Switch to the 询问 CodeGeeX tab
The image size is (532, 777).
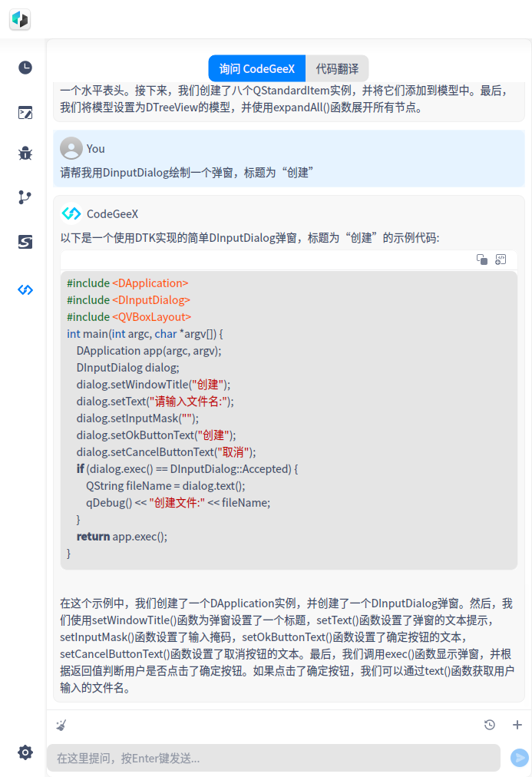pos(256,68)
